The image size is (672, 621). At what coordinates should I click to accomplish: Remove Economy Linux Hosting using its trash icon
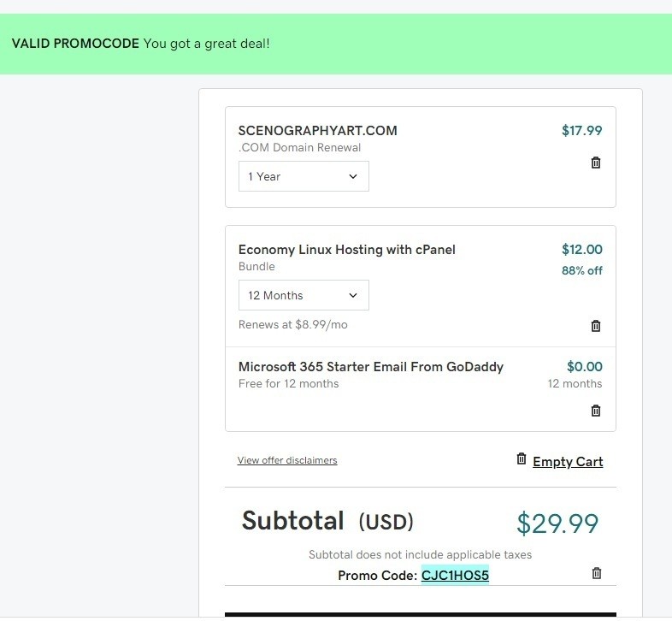tap(596, 326)
